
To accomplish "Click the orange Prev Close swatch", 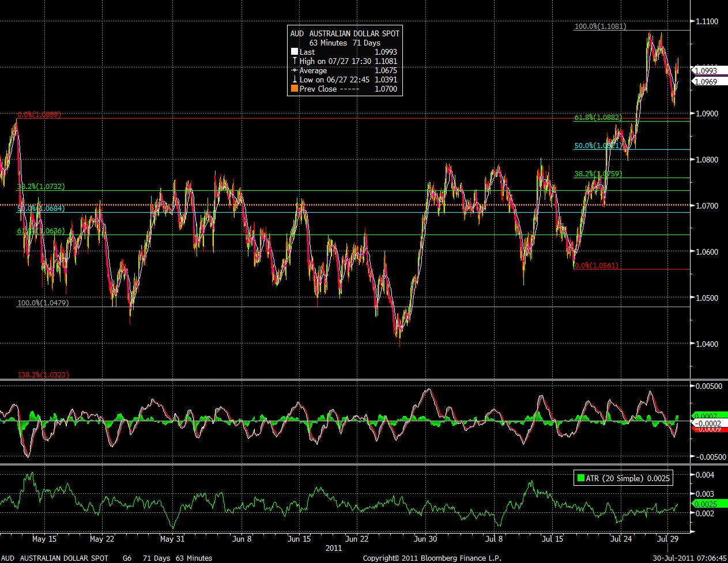I will 295,89.
